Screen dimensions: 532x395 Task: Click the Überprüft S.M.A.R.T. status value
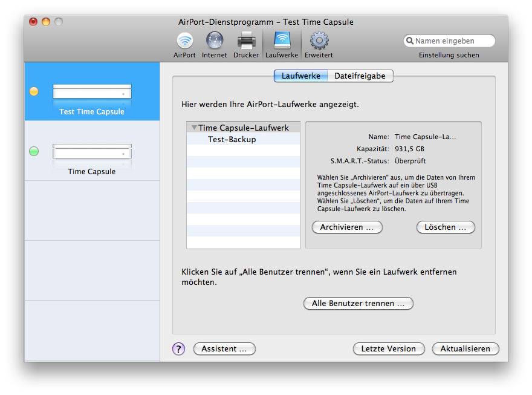pos(410,161)
